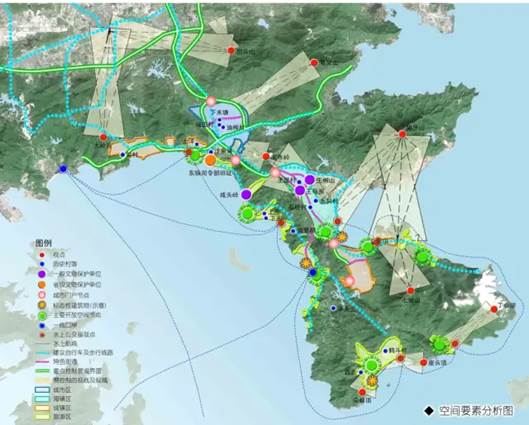Click the red viewpoint dot at 七娘山
The width and height of the screenshot is (529, 425).
tap(410, 290)
